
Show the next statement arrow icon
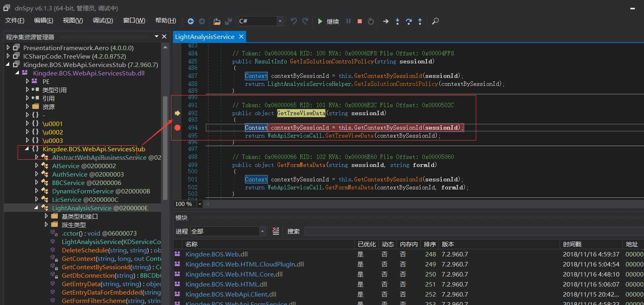point(386,21)
